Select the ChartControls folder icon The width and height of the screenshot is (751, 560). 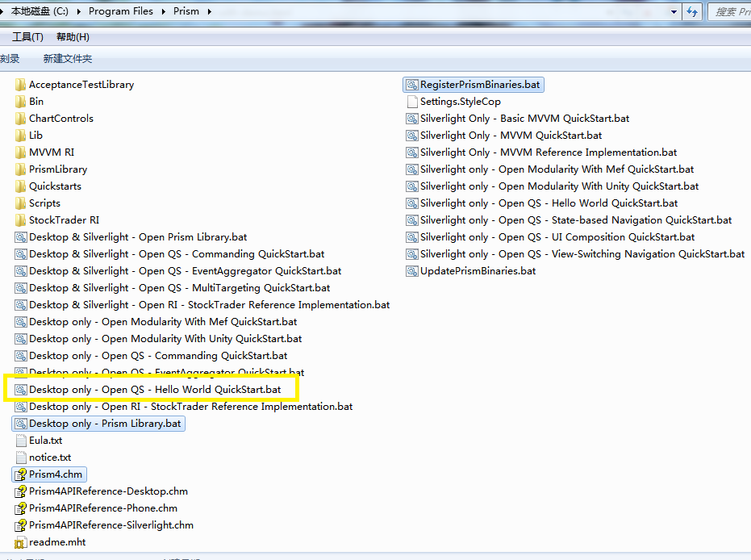pyautogui.click(x=20, y=119)
